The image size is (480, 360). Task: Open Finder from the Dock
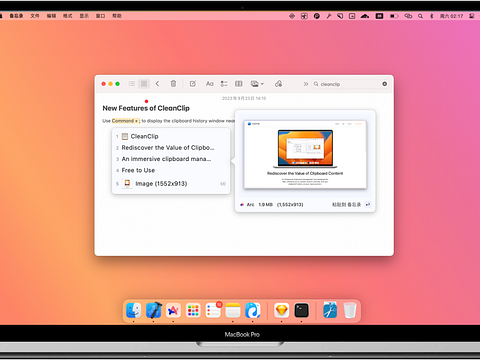(x=134, y=311)
